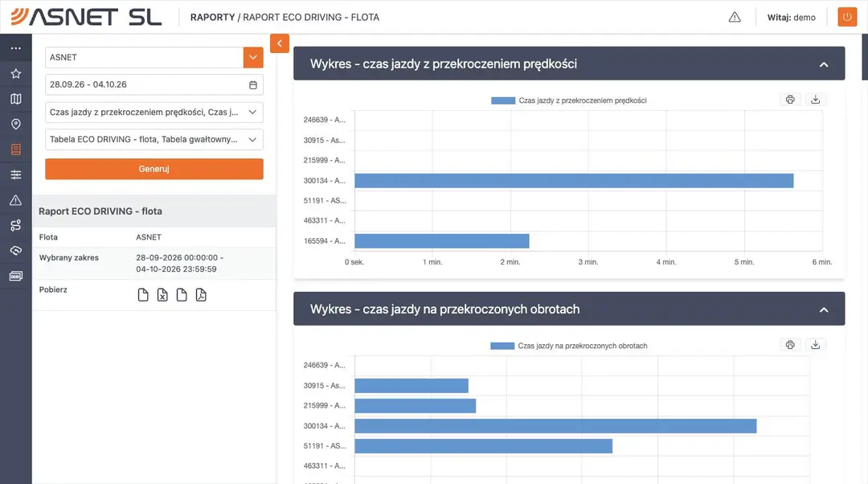Open the location pin sidebar icon
The image size is (868, 484).
(x=15, y=124)
